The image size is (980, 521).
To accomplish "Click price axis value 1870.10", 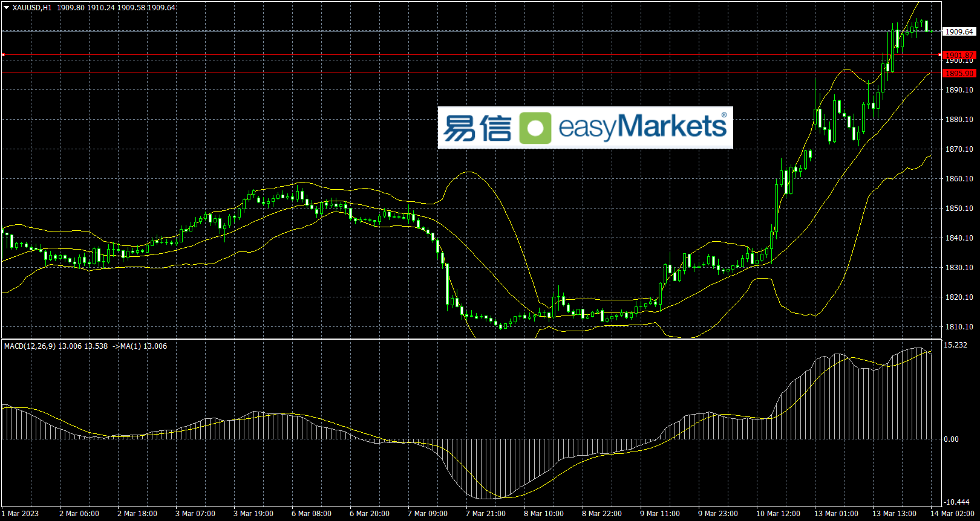I will click(x=959, y=149).
